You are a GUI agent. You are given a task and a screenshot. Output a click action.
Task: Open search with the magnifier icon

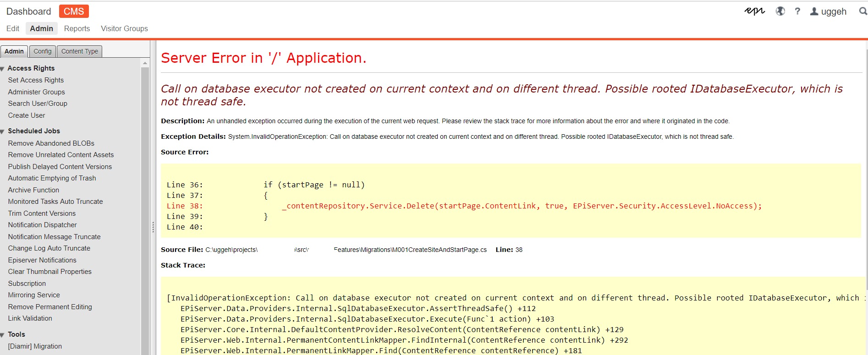(x=863, y=11)
